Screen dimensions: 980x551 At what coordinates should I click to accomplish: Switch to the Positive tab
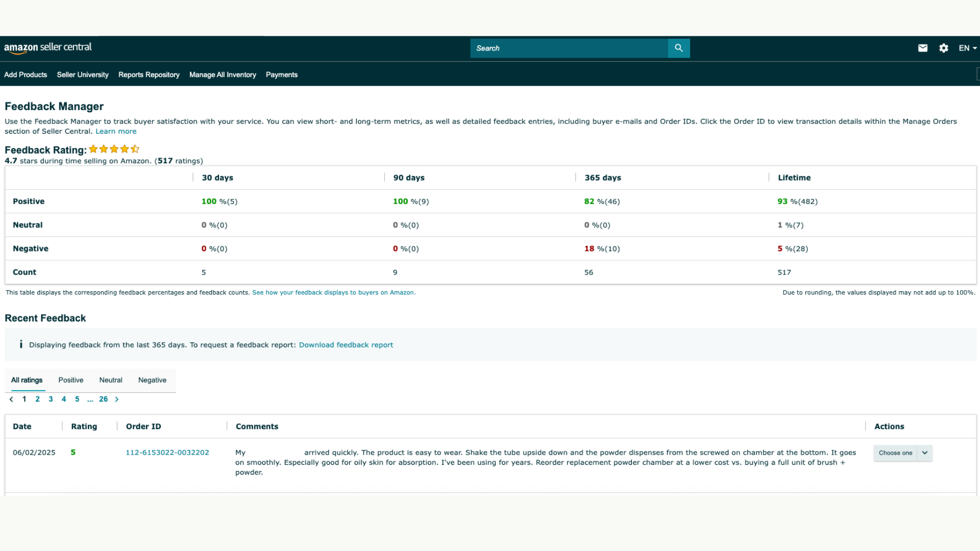point(71,380)
